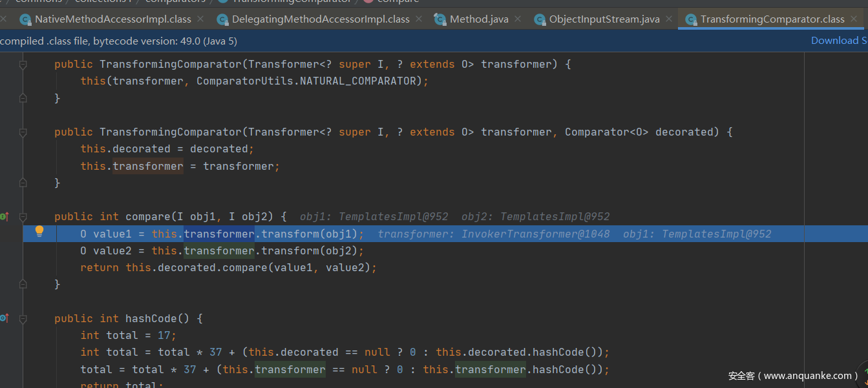Viewport: 868px width, 388px height.
Task: Click fold end marker after compare method
Action: (23, 284)
